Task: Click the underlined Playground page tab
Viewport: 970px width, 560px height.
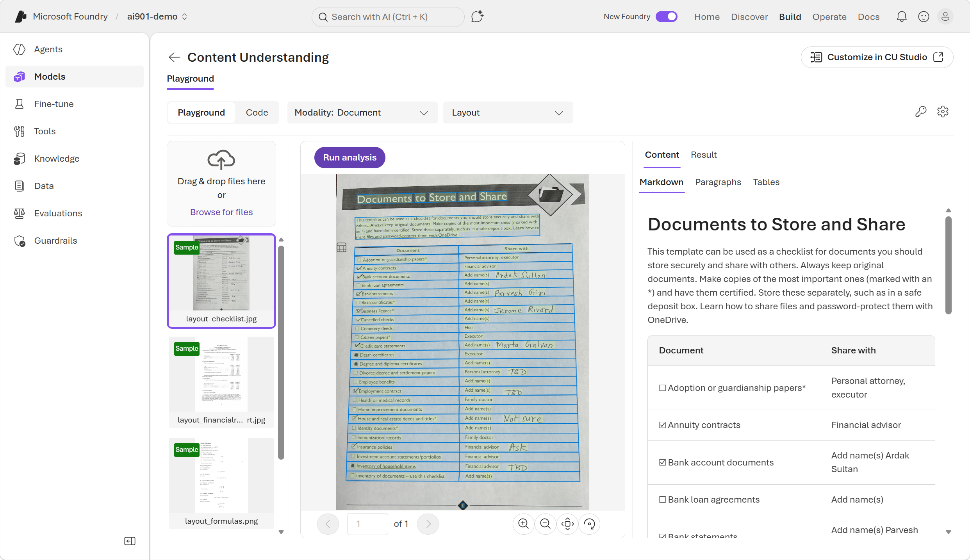Action: tap(190, 78)
